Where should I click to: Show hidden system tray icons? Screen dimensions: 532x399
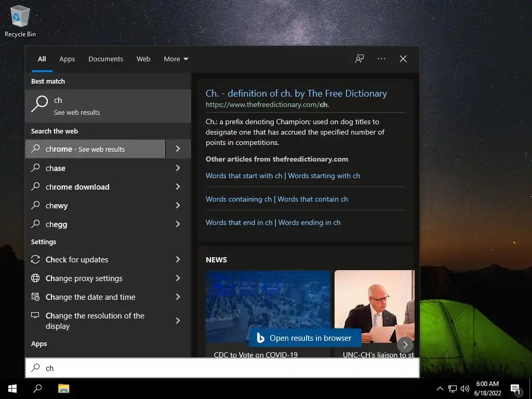click(440, 389)
